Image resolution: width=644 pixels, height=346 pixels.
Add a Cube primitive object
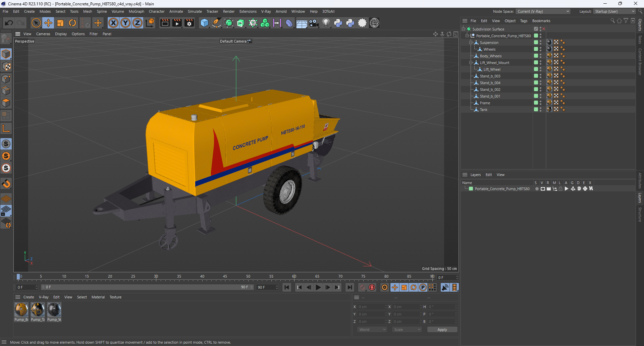(204, 23)
